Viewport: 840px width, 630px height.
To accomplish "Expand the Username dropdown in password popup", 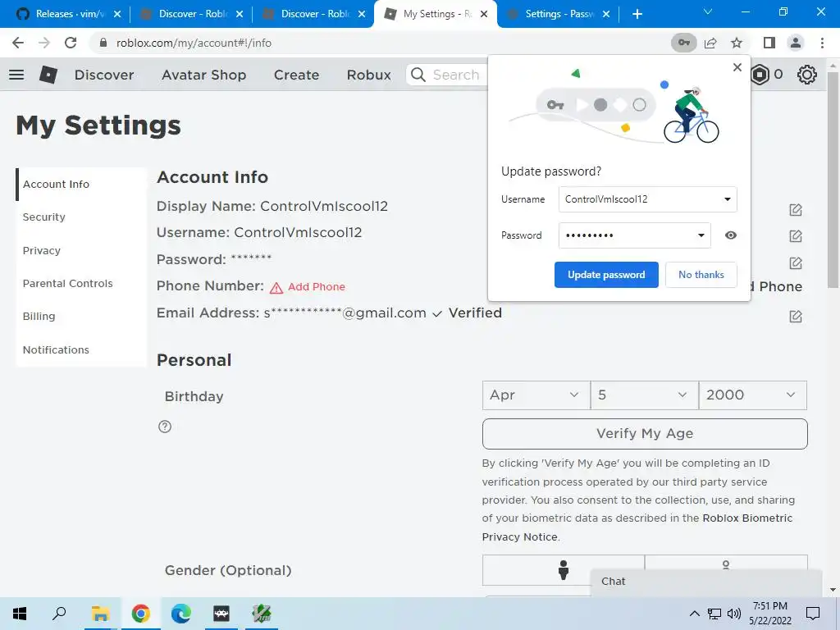I will (x=728, y=199).
